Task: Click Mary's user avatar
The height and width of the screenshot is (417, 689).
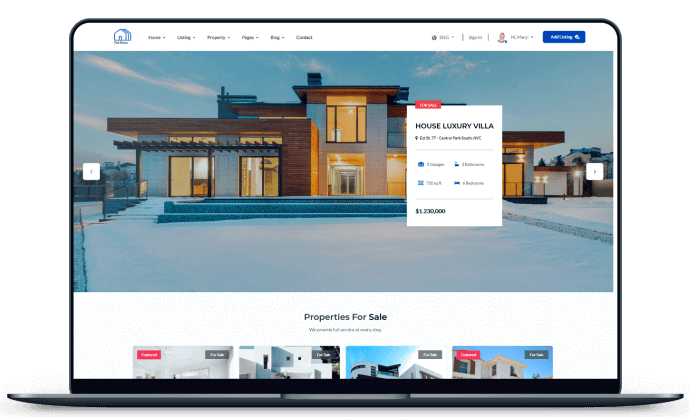Action: (x=502, y=37)
